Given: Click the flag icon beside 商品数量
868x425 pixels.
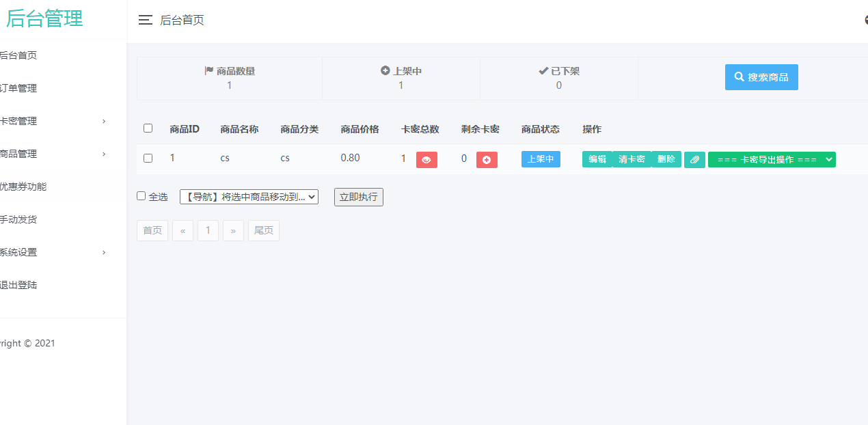Looking at the screenshot, I should coord(209,70).
